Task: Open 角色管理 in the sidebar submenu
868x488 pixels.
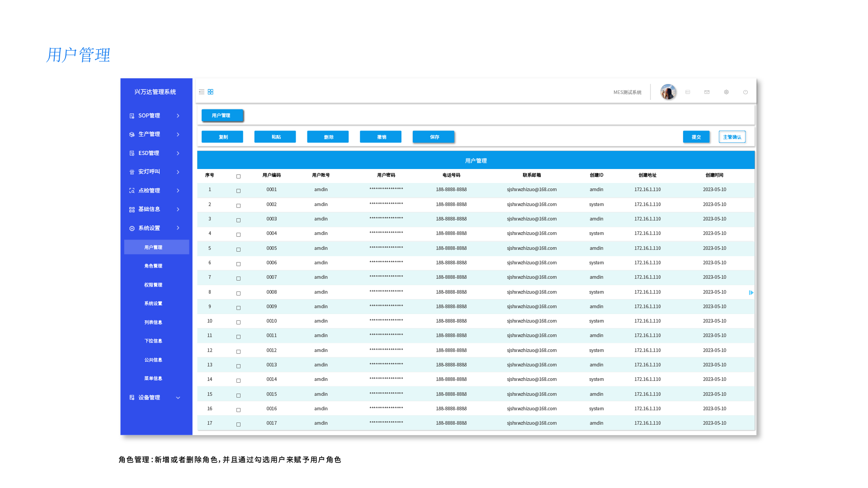Action: 153,266
